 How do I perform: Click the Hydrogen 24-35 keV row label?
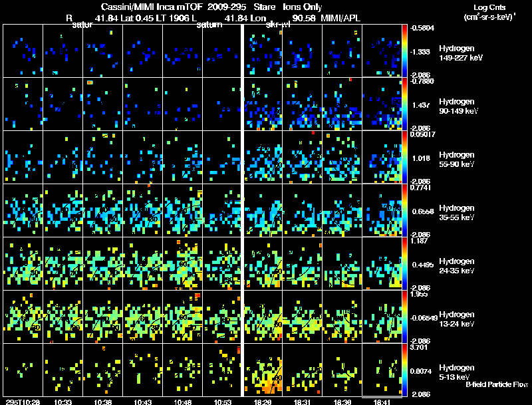pos(457,266)
